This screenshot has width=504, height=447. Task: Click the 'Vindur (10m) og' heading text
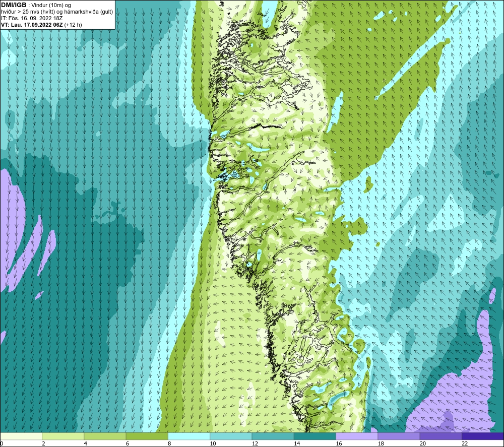point(52,6)
